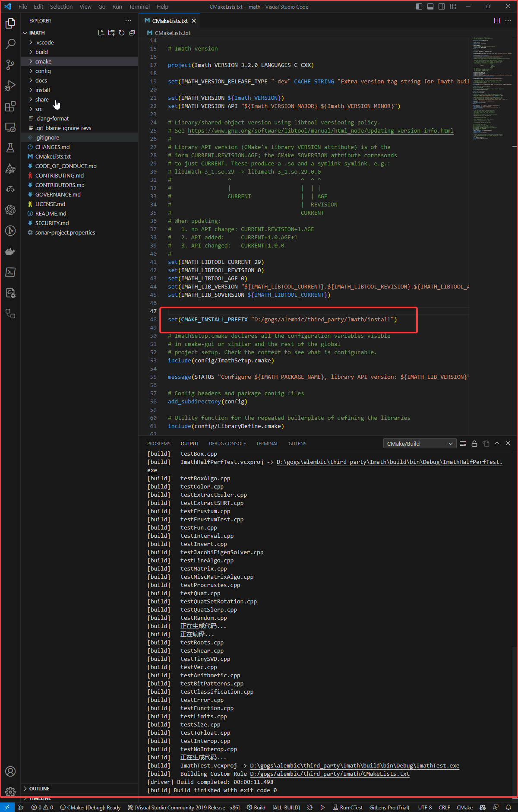Open the CMake sidebar view
The height and width of the screenshot is (812, 518).
(x=10, y=168)
